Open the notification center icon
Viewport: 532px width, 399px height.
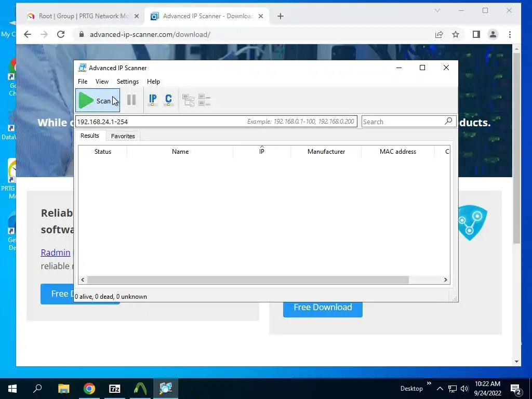pos(515,389)
